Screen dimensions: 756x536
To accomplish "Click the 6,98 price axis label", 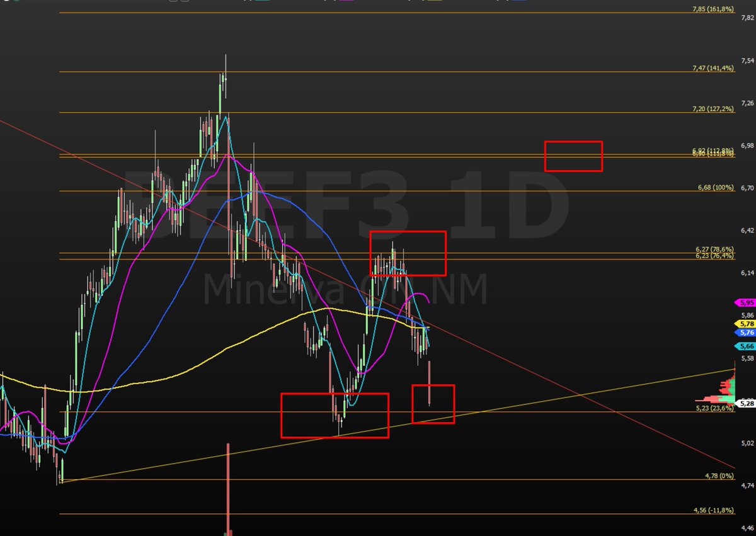I will 748,145.
